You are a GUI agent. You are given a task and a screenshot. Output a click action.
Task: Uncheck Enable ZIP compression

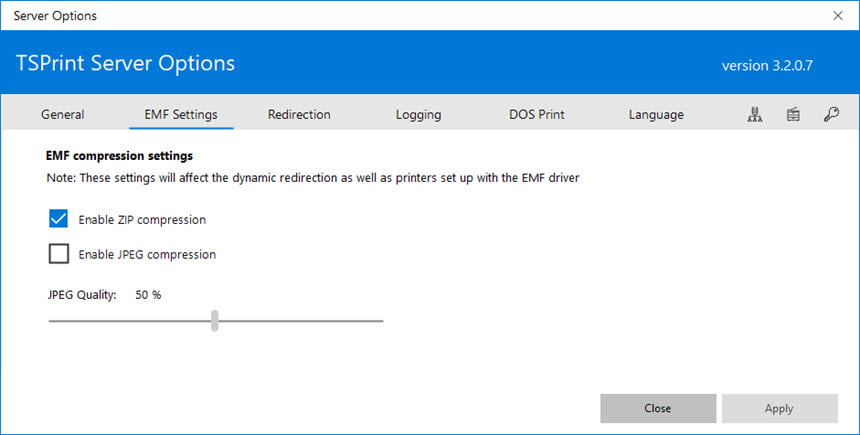[59, 219]
